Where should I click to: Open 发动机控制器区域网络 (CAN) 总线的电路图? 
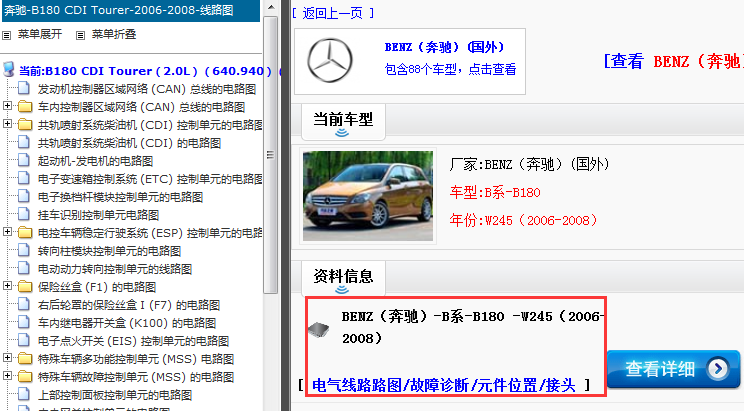(x=147, y=89)
